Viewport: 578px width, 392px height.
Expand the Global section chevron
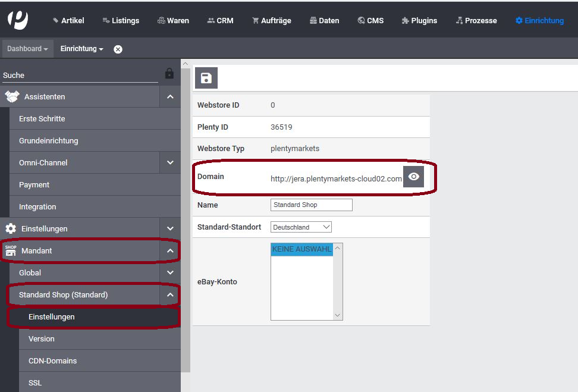click(x=170, y=272)
